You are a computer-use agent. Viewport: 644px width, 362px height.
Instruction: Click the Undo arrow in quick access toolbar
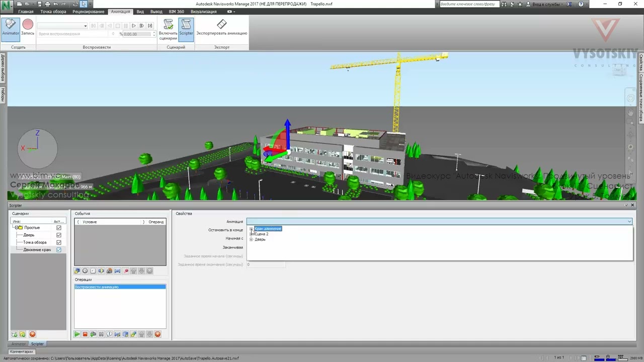click(56, 4)
